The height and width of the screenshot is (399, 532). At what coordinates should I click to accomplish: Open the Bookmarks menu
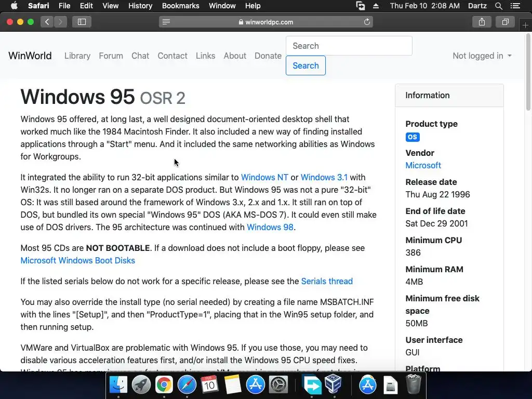click(180, 6)
